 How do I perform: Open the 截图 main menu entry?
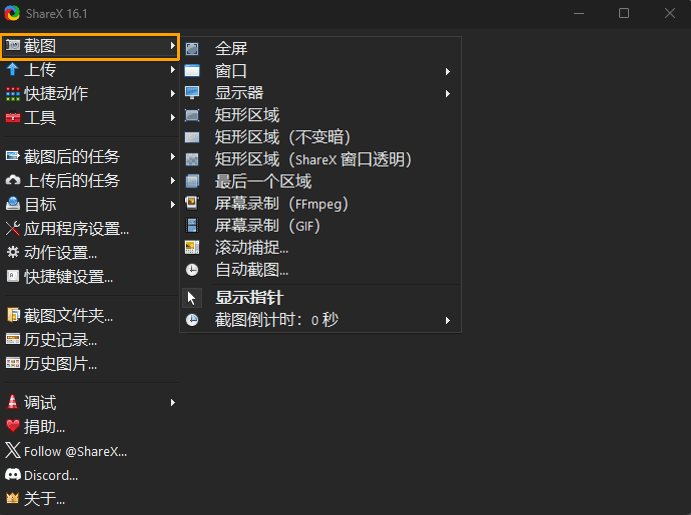(x=90, y=46)
